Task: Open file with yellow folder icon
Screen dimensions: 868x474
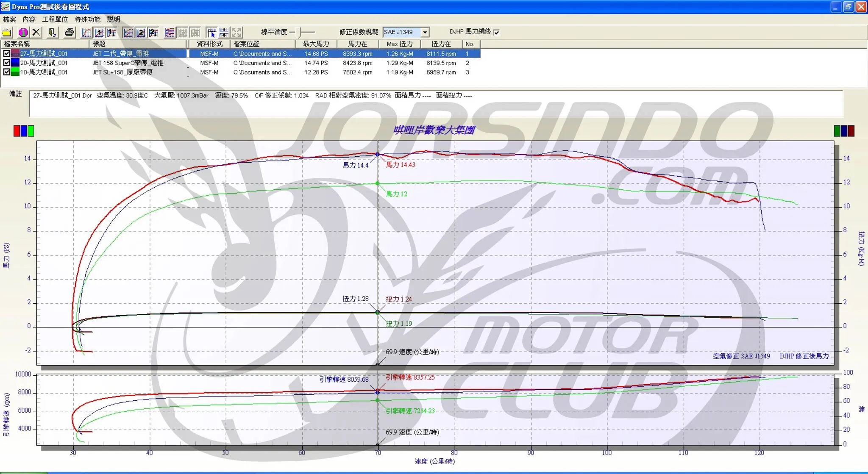Action: tap(7, 32)
